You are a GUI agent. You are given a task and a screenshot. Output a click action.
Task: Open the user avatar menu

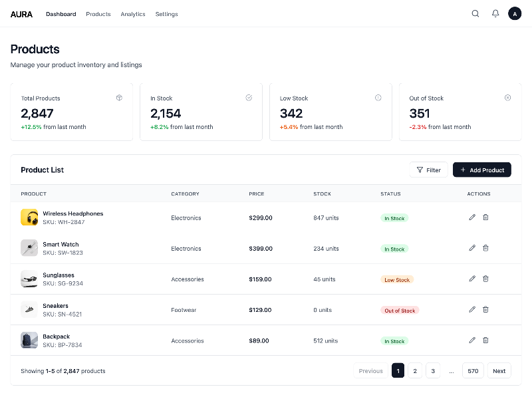515,14
